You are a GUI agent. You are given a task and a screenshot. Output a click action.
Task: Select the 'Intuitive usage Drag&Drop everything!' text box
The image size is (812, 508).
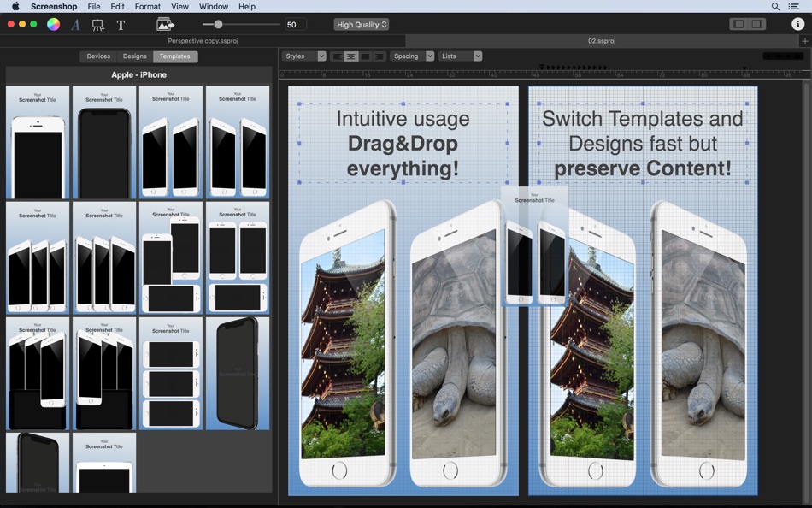pyautogui.click(x=403, y=143)
